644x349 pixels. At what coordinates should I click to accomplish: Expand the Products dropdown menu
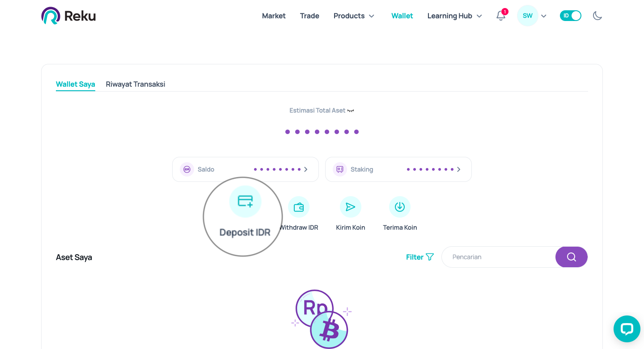(x=354, y=16)
